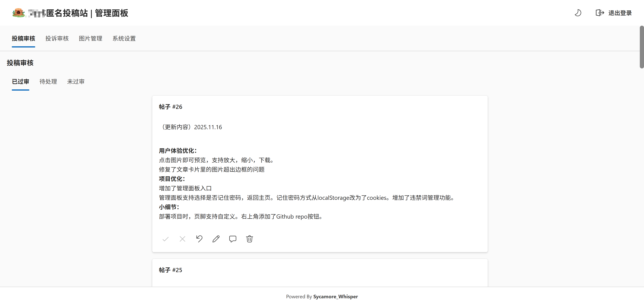Show the 待处理 submissions sub-tab
The image size is (644, 305).
click(48, 82)
